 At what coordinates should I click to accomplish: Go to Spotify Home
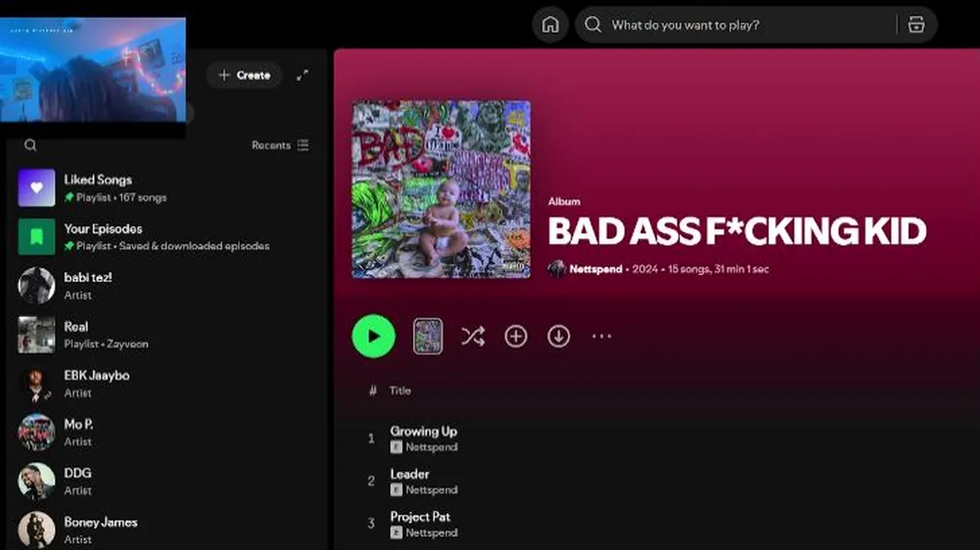[x=550, y=25]
